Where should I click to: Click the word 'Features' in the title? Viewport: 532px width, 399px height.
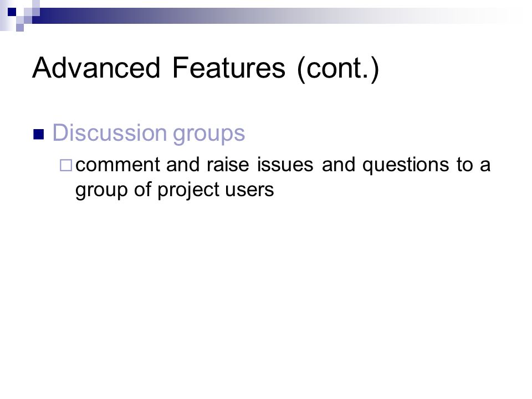[229, 68]
